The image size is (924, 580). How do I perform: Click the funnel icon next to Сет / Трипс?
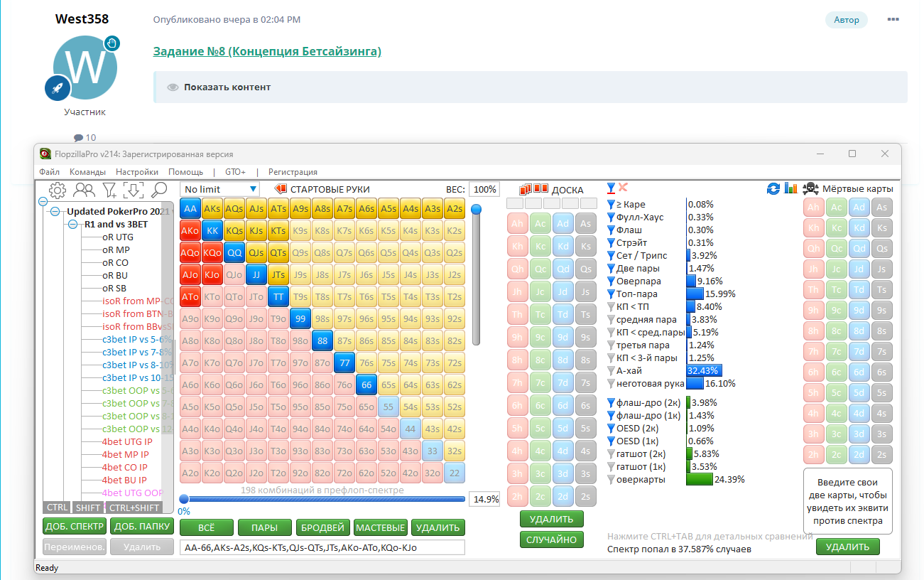pos(612,256)
